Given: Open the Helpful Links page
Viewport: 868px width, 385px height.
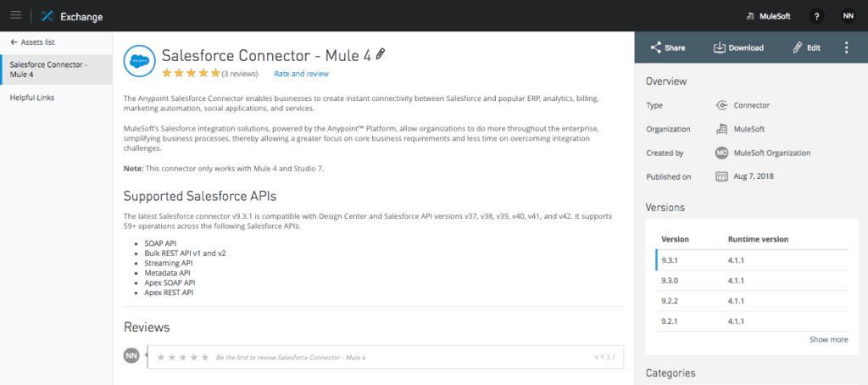Looking at the screenshot, I should coord(32,98).
